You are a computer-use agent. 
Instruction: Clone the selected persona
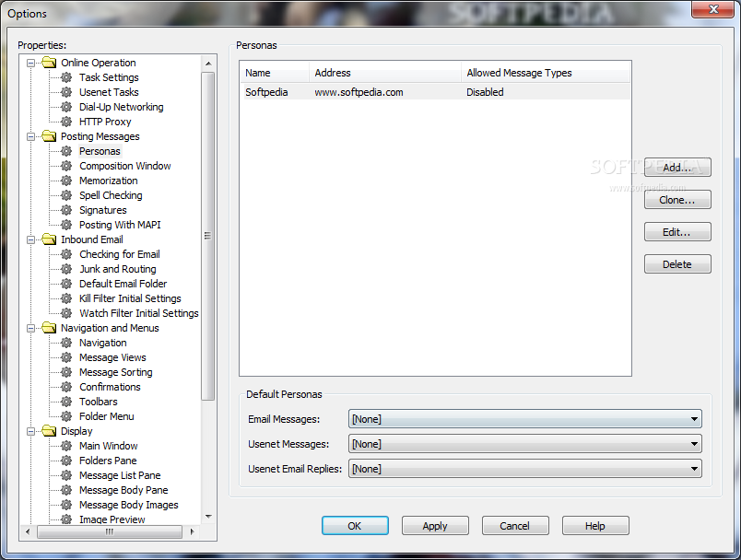[677, 200]
